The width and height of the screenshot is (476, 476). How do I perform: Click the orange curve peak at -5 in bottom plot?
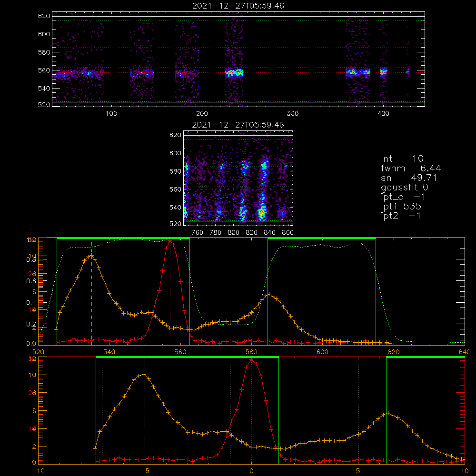click(x=144, y=375)
